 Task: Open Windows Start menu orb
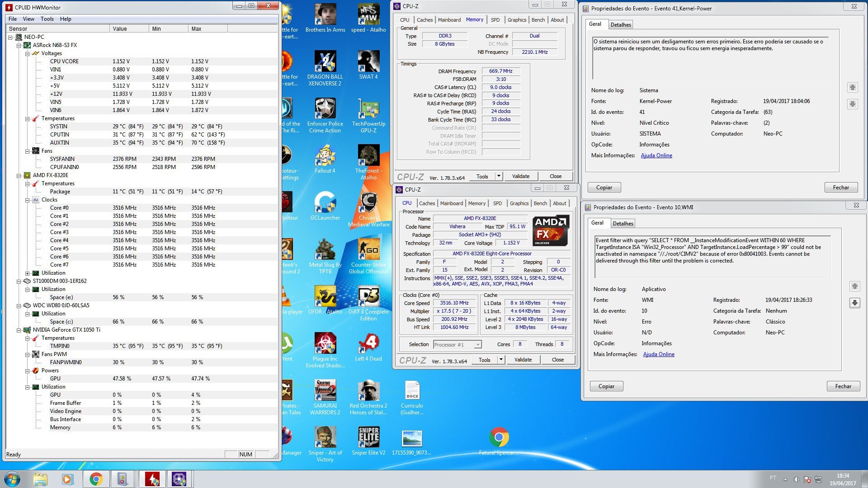click(x=12, y=479)
